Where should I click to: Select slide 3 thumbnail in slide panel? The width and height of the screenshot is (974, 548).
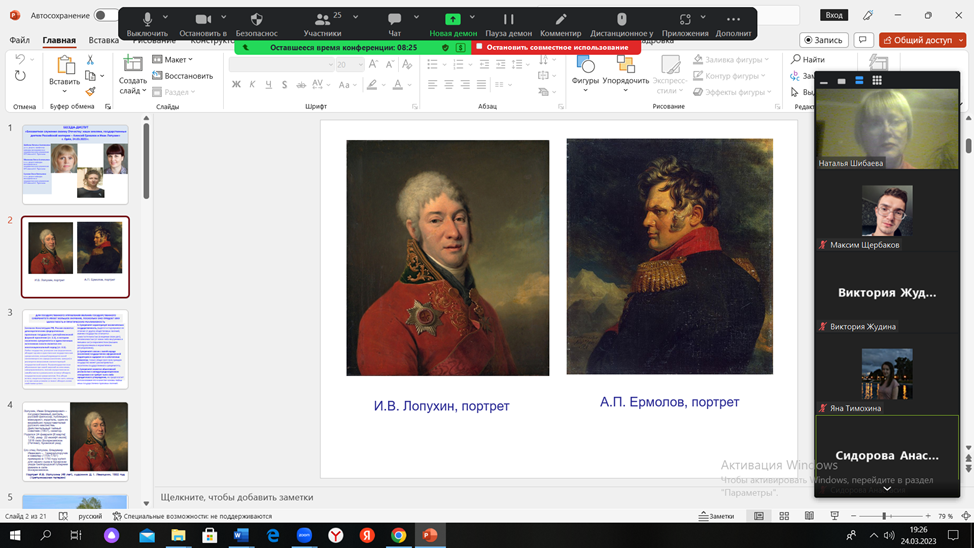[75, 348]
